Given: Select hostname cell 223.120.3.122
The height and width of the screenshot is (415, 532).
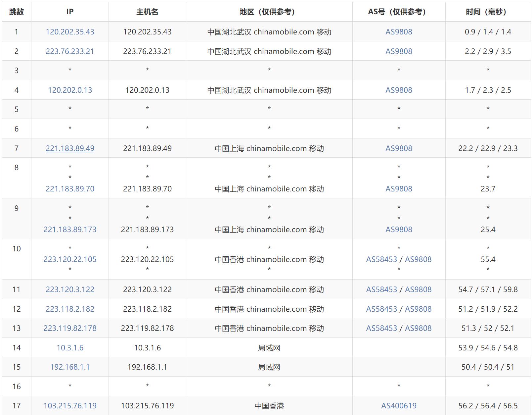Looking at the screenshot, I should click(x=147, y=289).
